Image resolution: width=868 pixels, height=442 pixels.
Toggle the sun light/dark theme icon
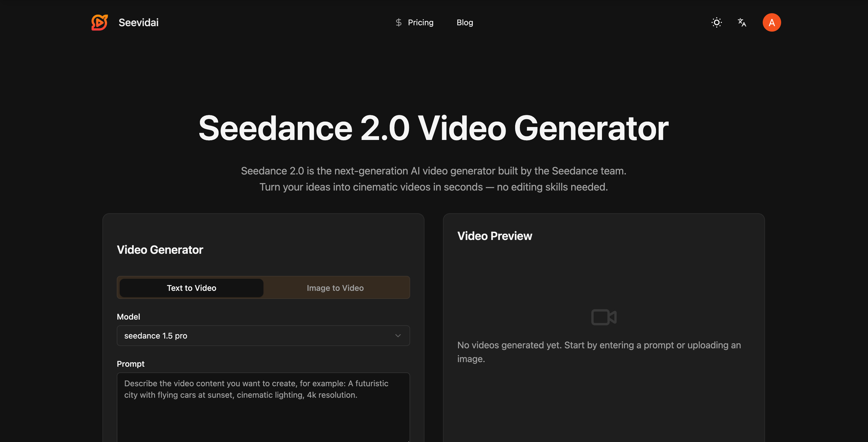point(716,22)
